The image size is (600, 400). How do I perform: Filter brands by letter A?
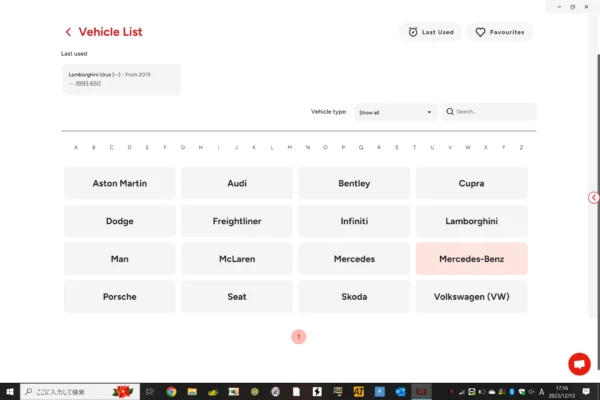(76, 147)
